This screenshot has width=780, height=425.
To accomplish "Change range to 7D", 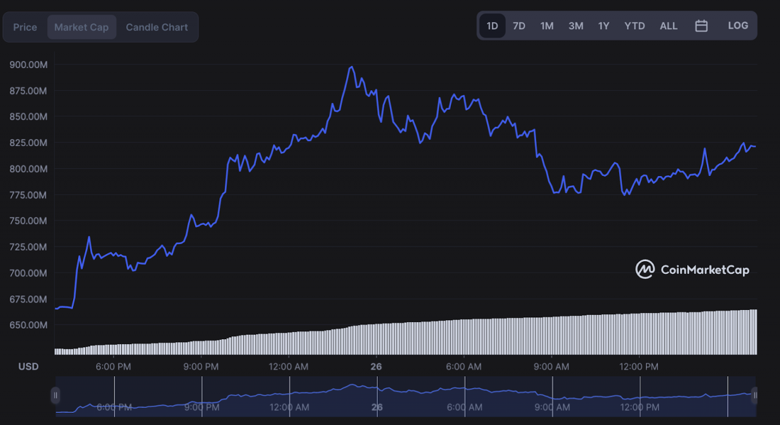I will coord(519,26).
